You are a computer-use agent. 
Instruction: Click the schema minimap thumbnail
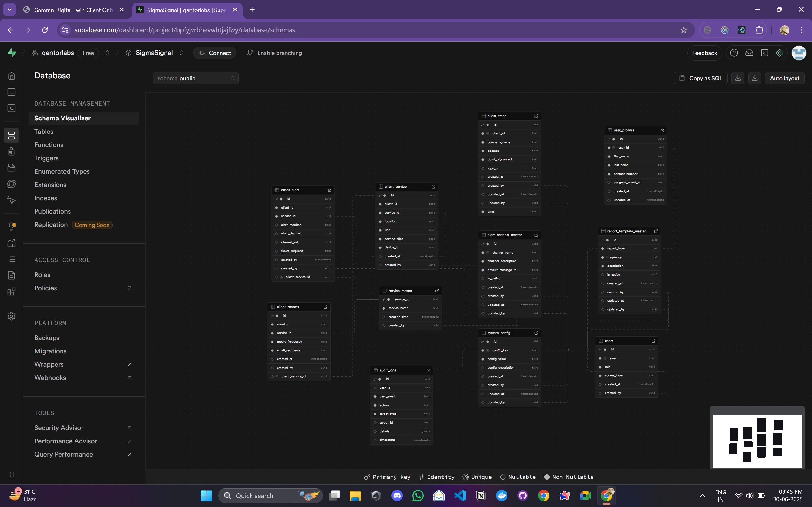coord(757,441)
